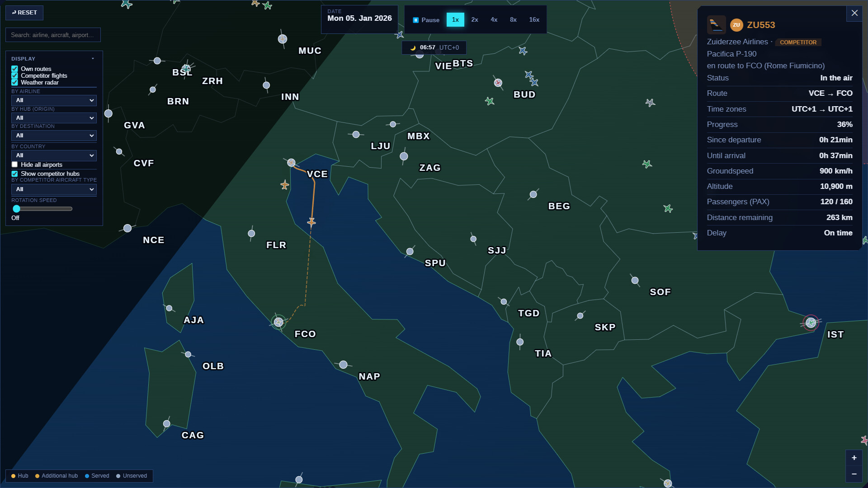Click the MUC Munich airport dot
868x488 pixels.
[283, 39]
